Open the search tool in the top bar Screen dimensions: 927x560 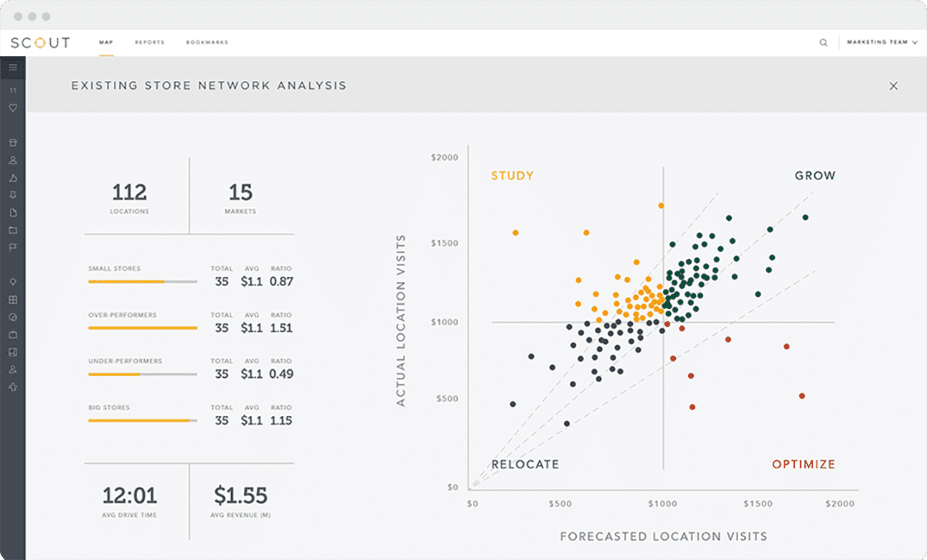(823, 42)
